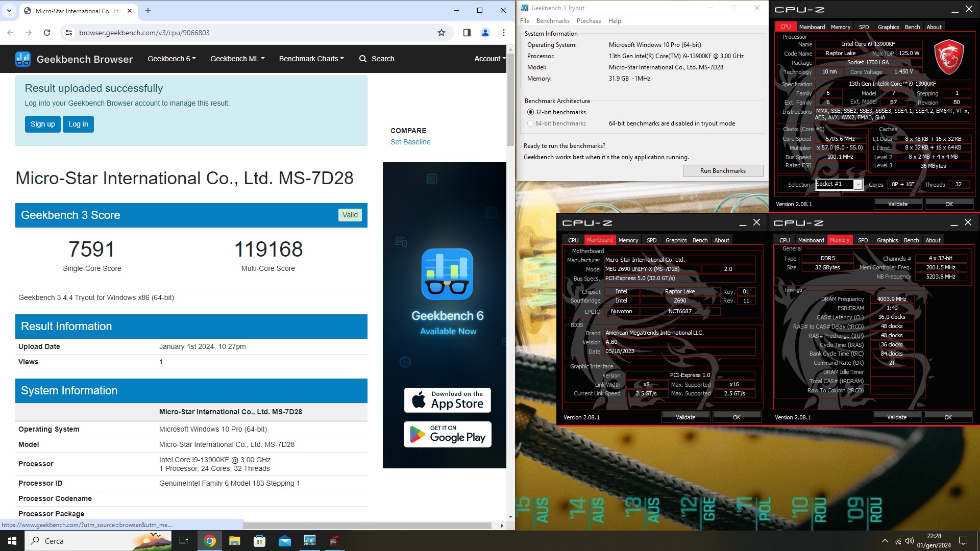Screen dimensions: 980x551
Task: Open the notification center icon
Action: (x=963, y=541)
